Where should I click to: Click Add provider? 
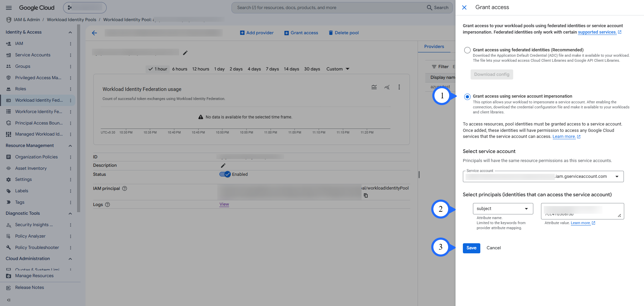pyautogui.click(x=257, y=33)
